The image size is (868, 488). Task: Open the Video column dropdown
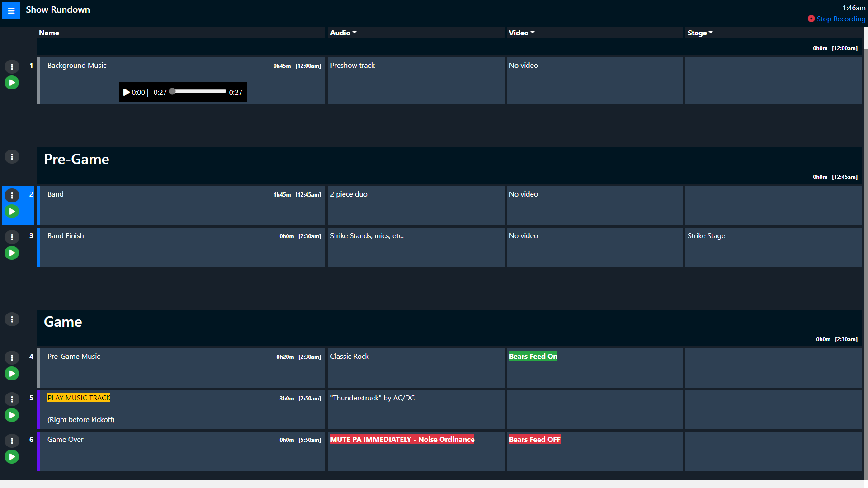pyautogui.click(x=521, y=33)
